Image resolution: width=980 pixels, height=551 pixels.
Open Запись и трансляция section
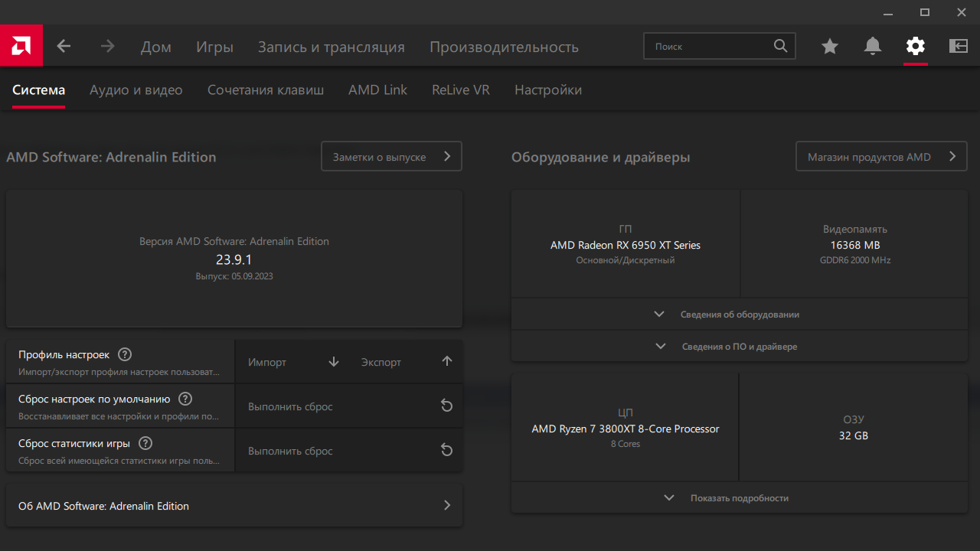[x=332, y=47]
